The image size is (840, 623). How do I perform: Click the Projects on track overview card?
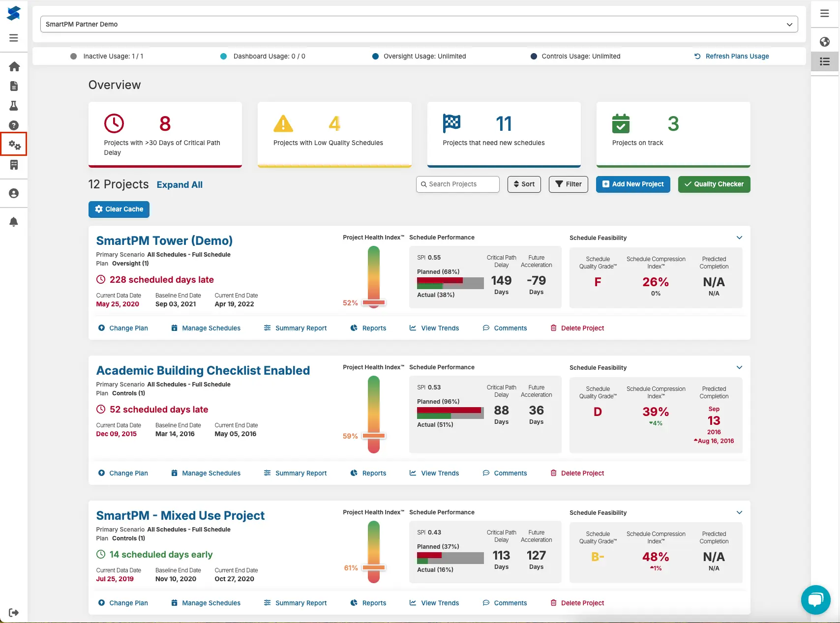click(x=673, y=134)
